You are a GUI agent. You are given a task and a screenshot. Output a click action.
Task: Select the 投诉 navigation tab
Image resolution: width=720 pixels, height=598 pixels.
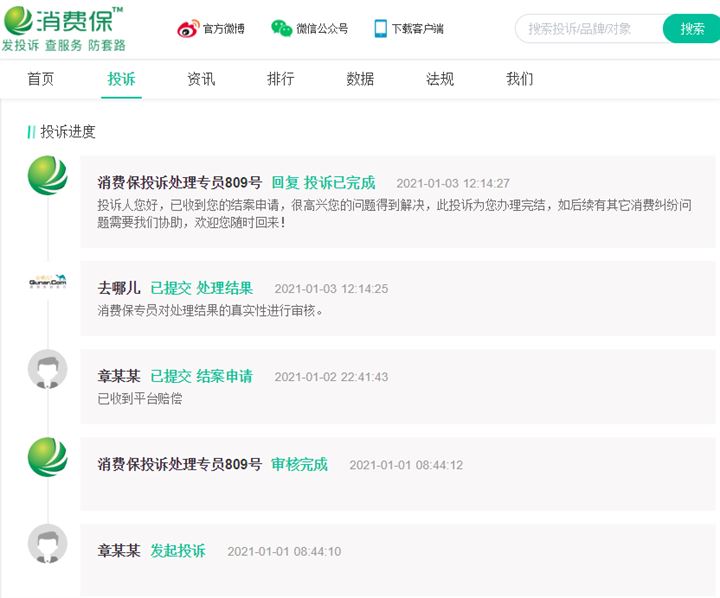[x=121, y=79]
